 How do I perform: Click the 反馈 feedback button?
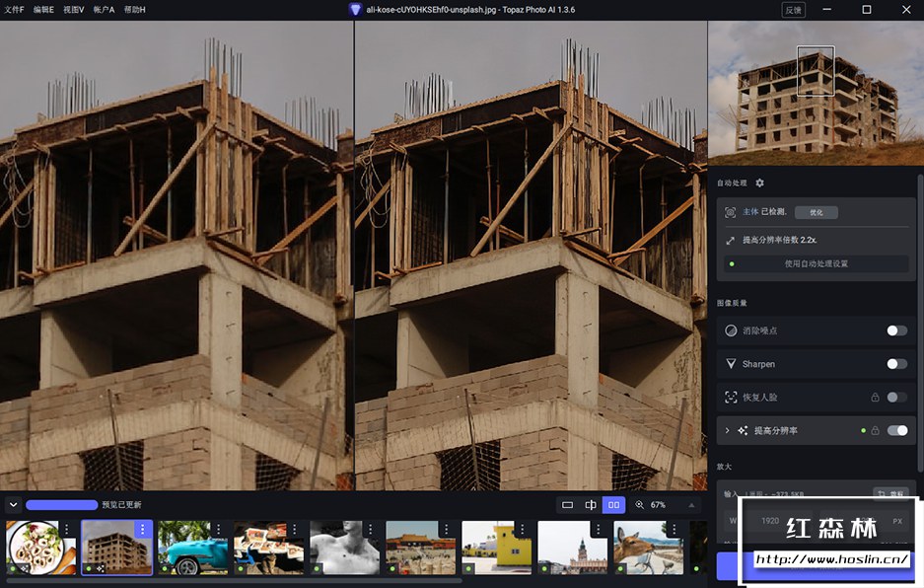tap(793, 10)
